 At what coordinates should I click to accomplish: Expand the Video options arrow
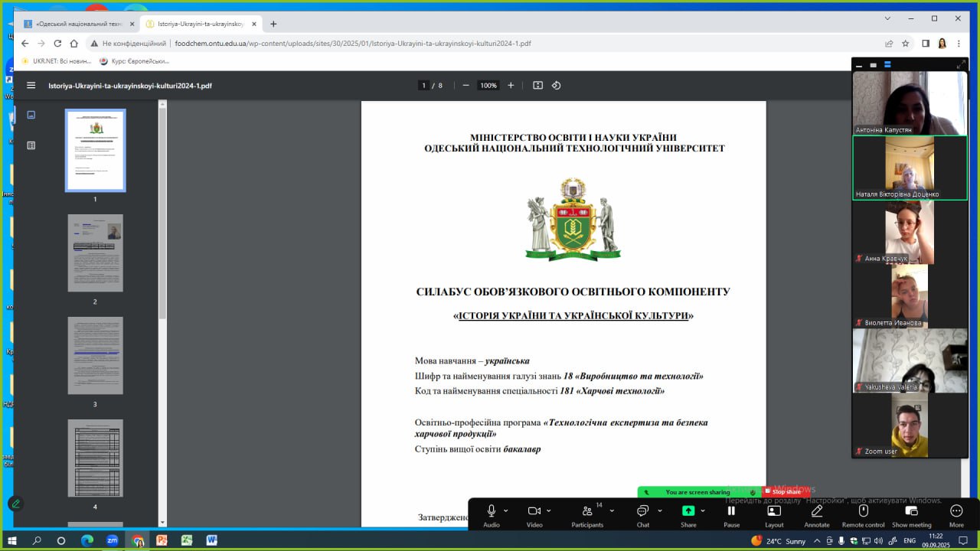click(x=548, y=510)
